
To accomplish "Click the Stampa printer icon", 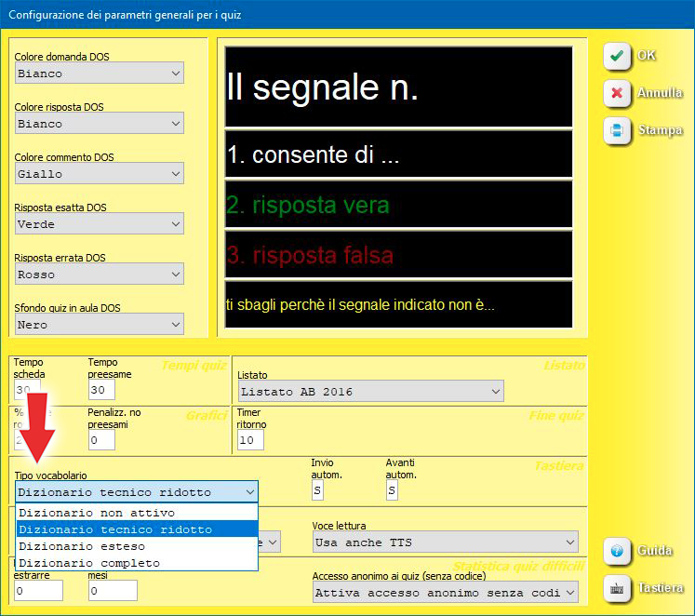I will (616, 130).
